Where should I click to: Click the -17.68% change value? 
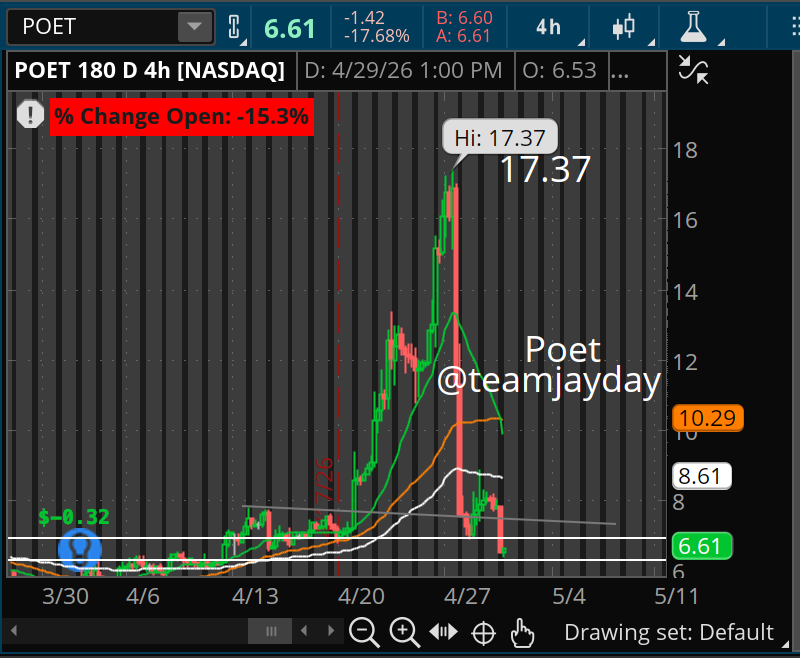coord(377,36)
